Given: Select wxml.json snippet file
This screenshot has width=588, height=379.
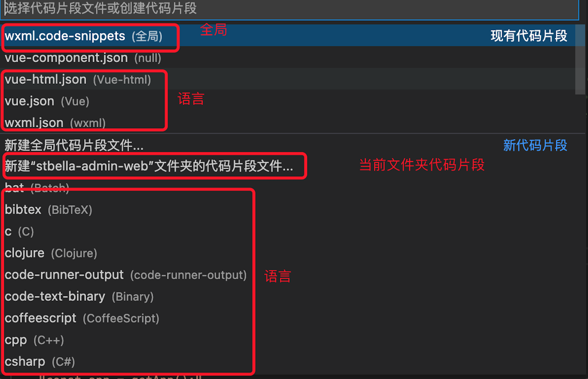Looking at the screenshot, I should (288, 122).
